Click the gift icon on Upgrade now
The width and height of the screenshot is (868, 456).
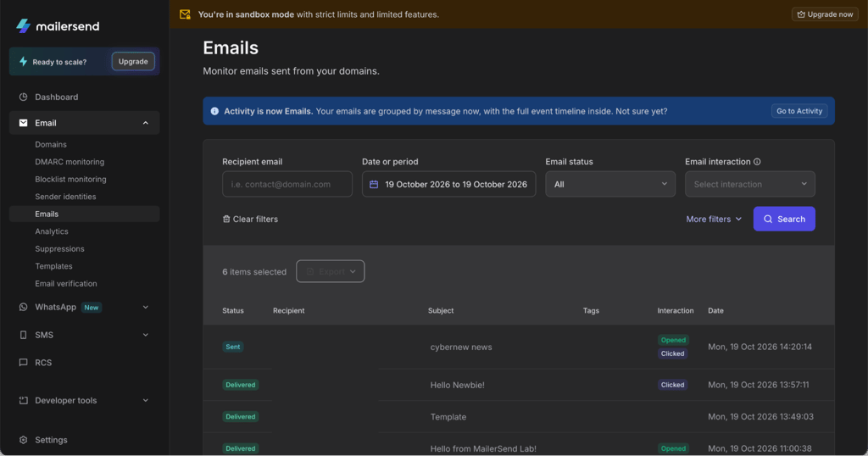coord(801,14)
